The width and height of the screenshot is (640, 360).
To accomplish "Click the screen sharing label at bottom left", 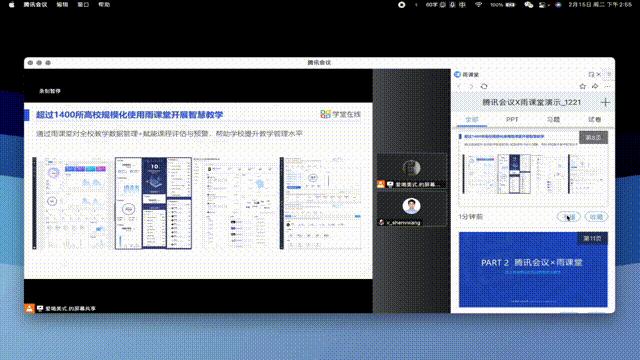I will pyautogui.click(x=67, y=309).
